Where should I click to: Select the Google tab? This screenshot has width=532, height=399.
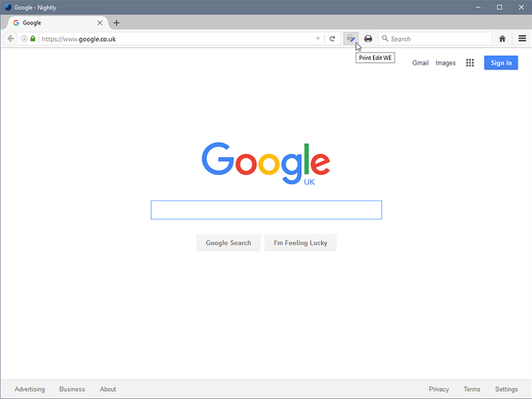(57, 22)
